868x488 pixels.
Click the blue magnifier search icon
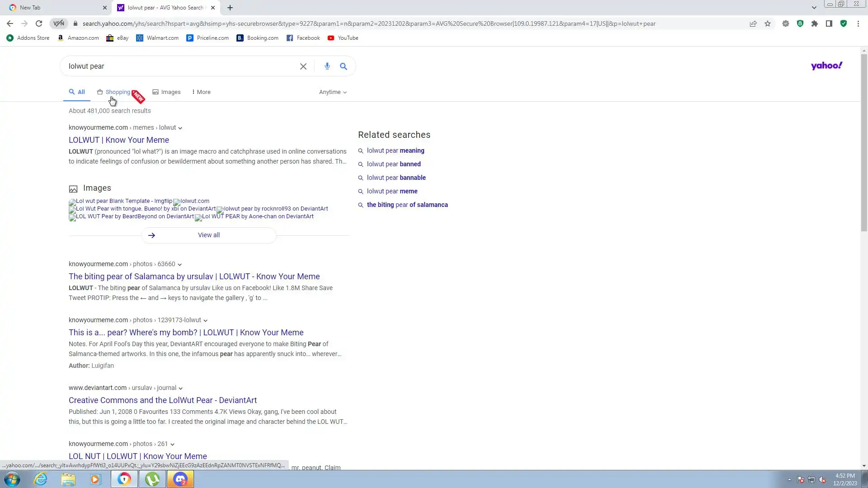344,66
